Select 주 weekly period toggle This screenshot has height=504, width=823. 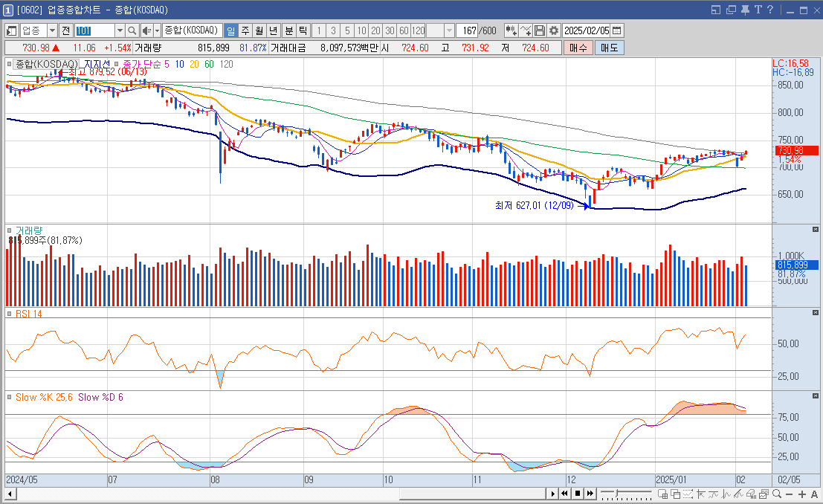245,31
